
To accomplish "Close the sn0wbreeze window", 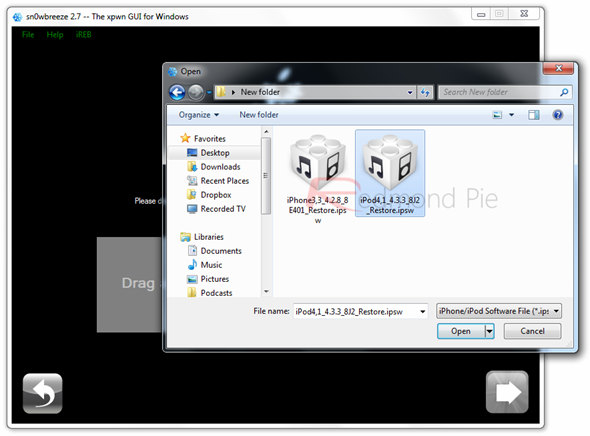I will tap(524, 14).
